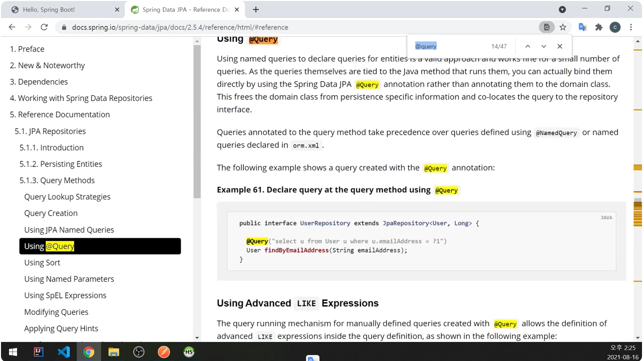The height and width of the screenshot is (361, 644).
Task: Go to Modifying Queries
Action: point(56,312)
